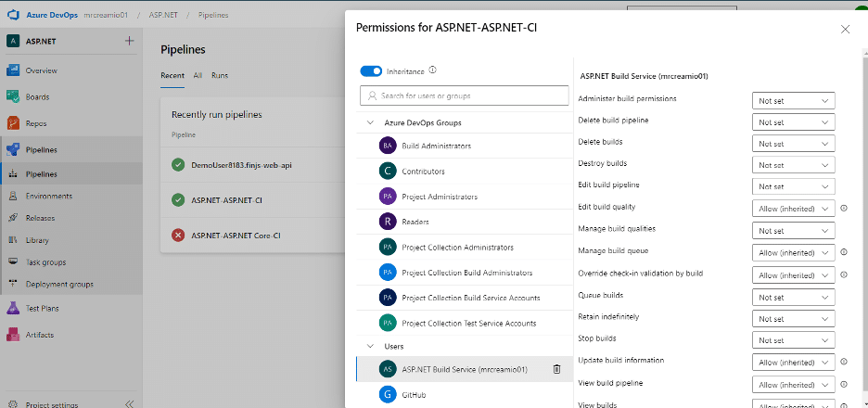Switch to the Runs tab
Viewport: 868px width, 408px height.
point(220,75)
